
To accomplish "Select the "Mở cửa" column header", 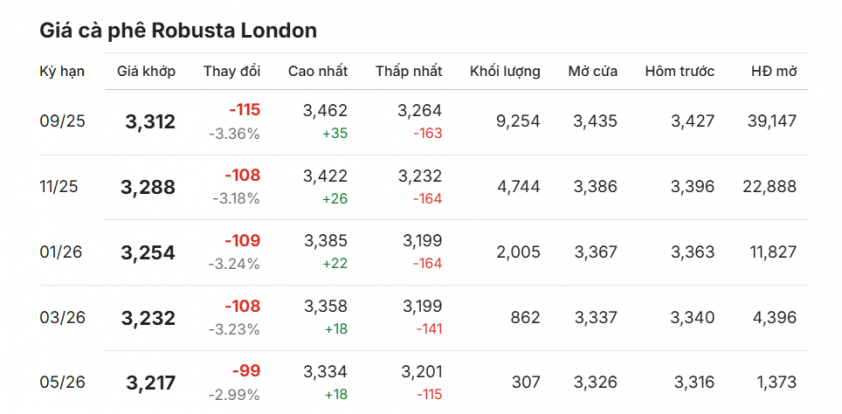I will point(592,72).
